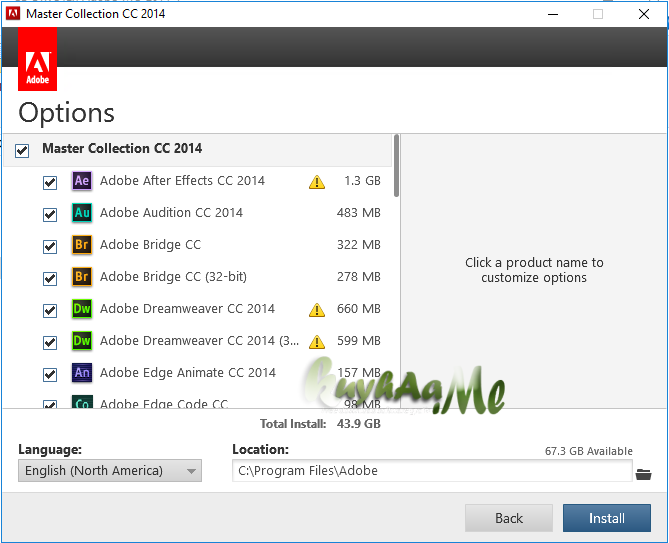Click the warning icon beside Dreamweaver 599 MB

point(317,342)
